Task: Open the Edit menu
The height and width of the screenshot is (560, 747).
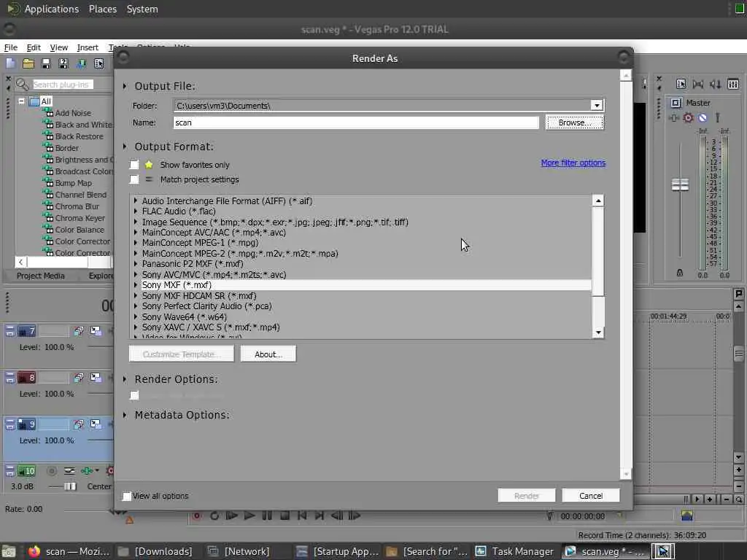Action: (x=34, y=47)
